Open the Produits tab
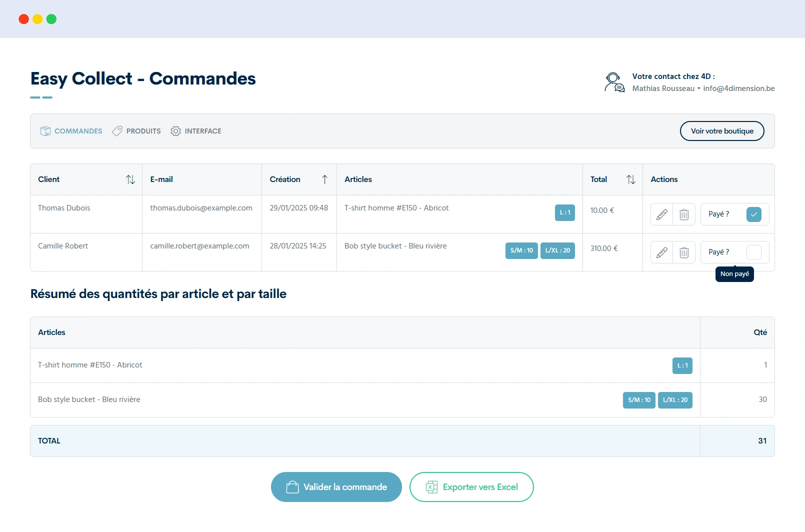 tap(136, 131)
